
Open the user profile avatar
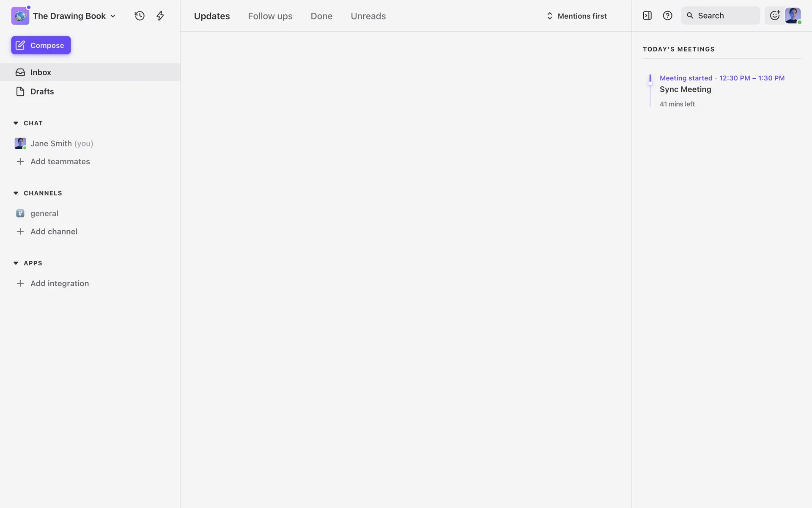pos(793,16)
